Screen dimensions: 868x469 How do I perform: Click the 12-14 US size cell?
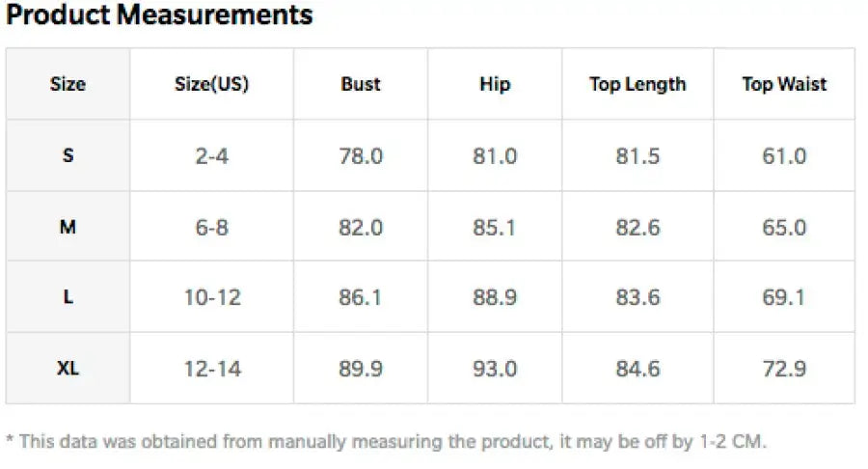(x=212, y=368)
